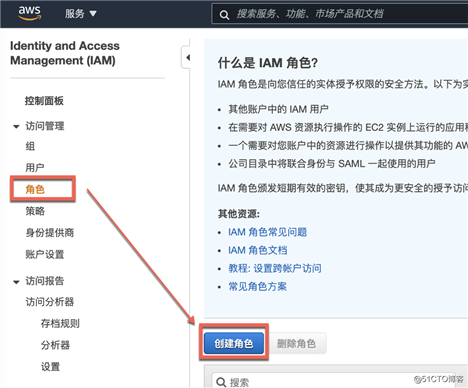The image size is (468, 388).
Task: Open 账户设置 in the sidebar
Action: 45,255
